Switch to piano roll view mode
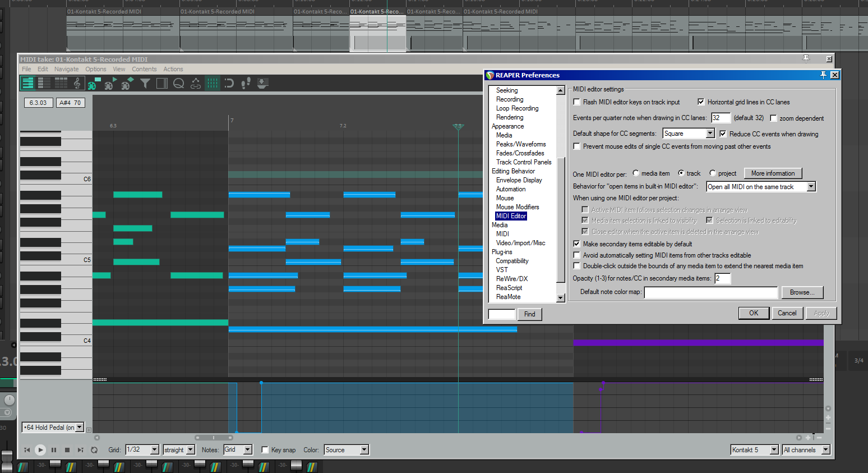 tap(27, 84)
